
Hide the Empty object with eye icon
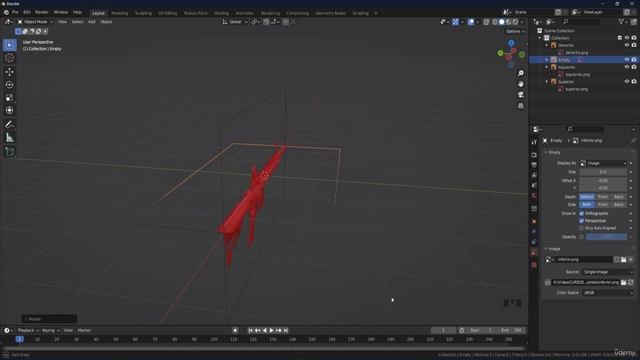click(627, 60)
